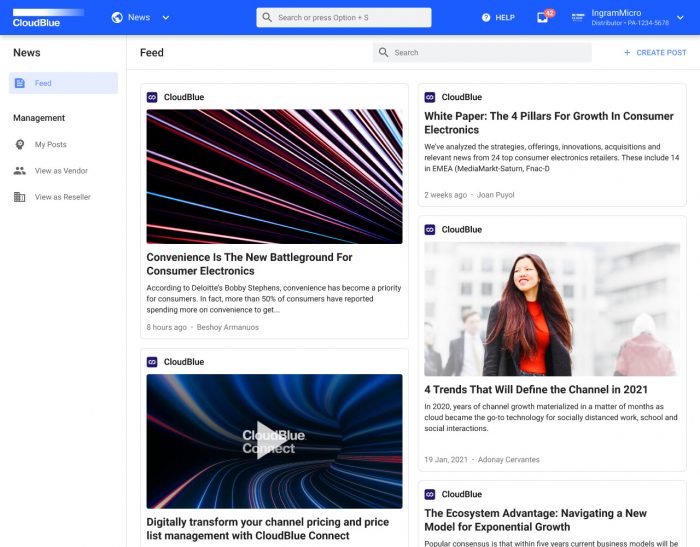
Task: Click the globe News module icon
Action: point(117,17)
